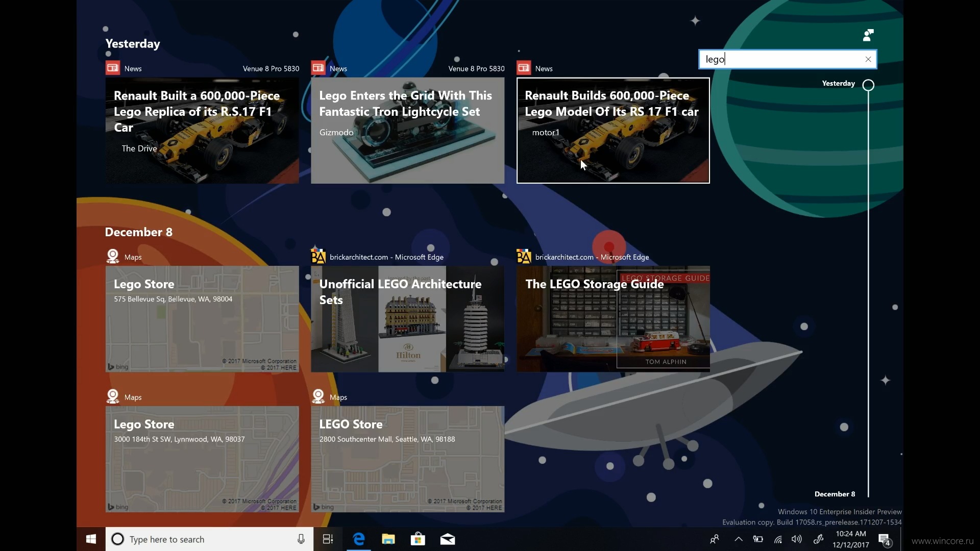The height and width of the screenshot is (551, 980).
Task: Open the Renault Builds 600,000-Piece Lego Model card
Action: [613, 130]
